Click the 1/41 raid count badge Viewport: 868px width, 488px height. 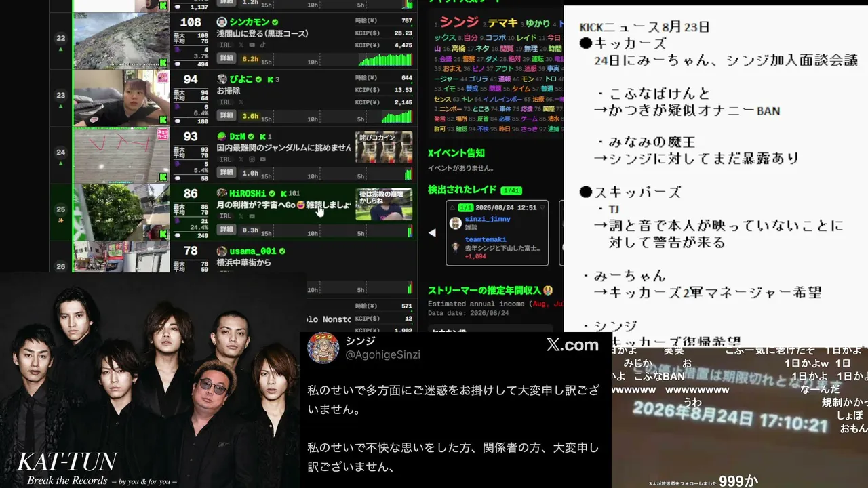511,190
